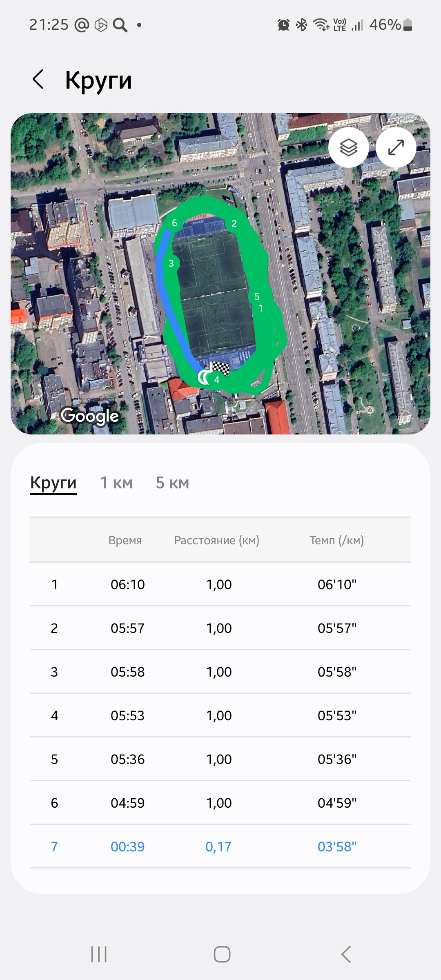Select lap 1 row with 06:10
Viewport: 441px width, 980px height.
click(x=220, y=584)
